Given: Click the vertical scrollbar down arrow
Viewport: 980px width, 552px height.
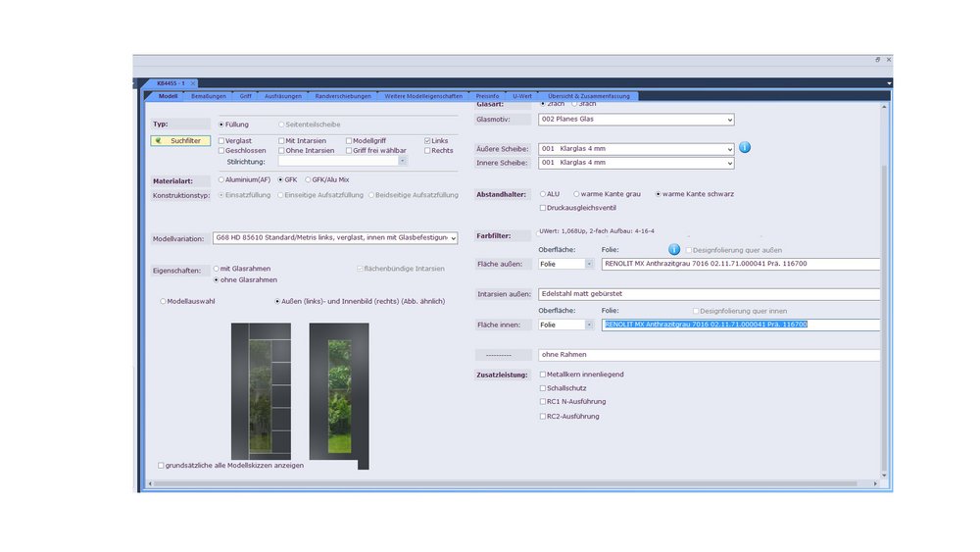Looking at the screenshot, I should point(884,476).
